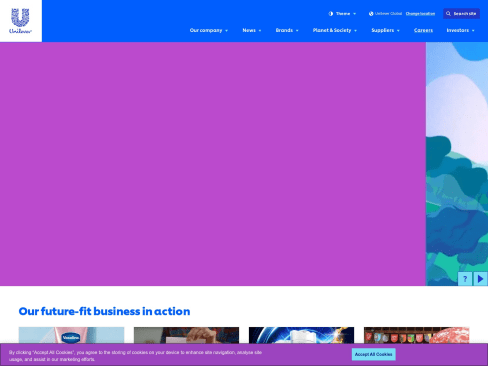Click the Our future-fit business in action heading
The height and width of the screenshot is (366, 488).
click(104, 311)
